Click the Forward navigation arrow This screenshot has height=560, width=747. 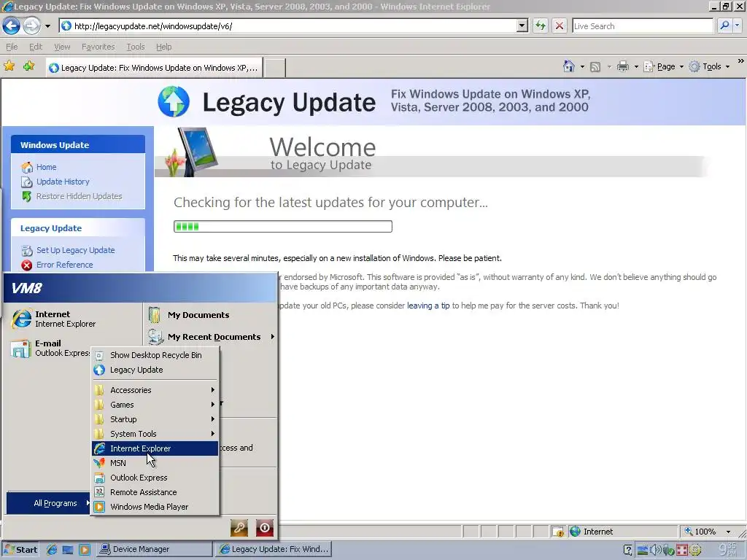click(x=31, y=26)
